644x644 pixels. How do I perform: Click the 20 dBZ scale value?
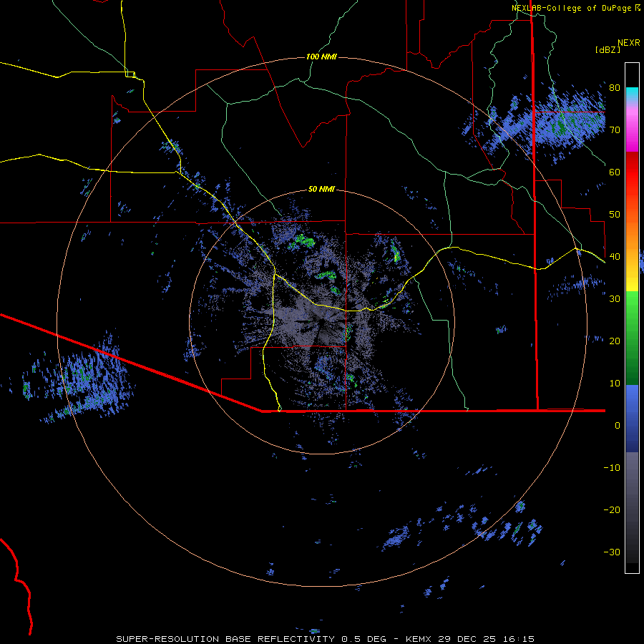pyautogui.click(x=615, y=341)
